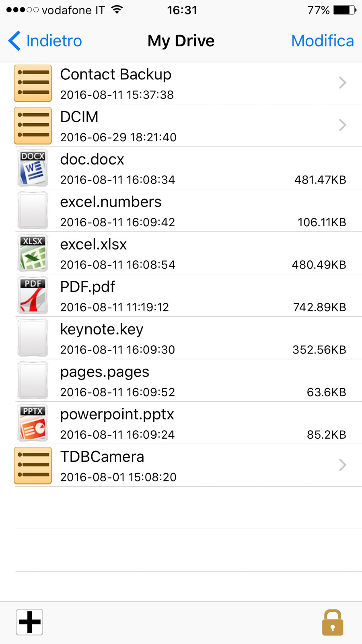Tap the plus add button

29,622
